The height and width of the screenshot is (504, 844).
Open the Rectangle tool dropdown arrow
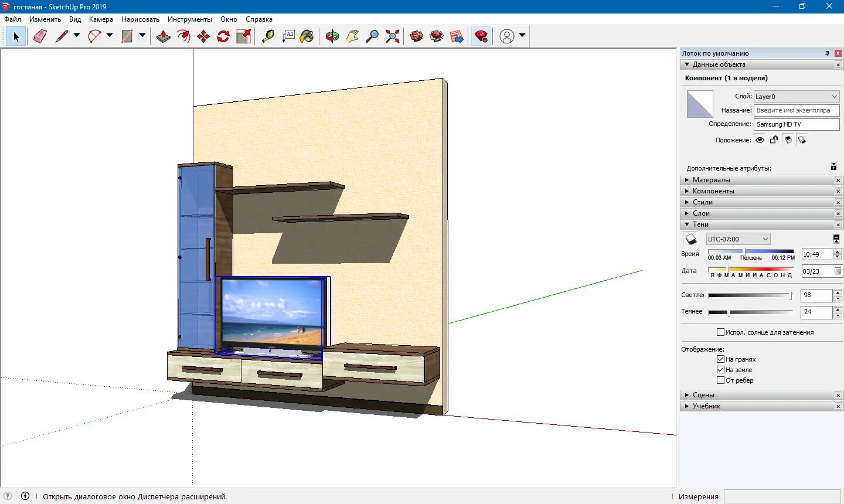pos(142,36)
